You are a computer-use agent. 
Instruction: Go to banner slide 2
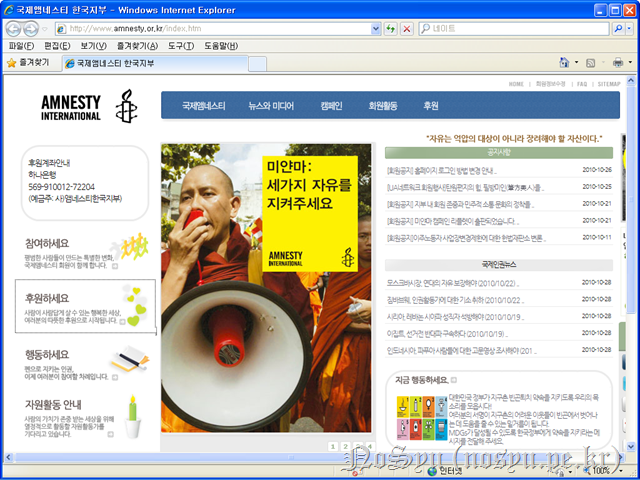click(x=344, y=446)
